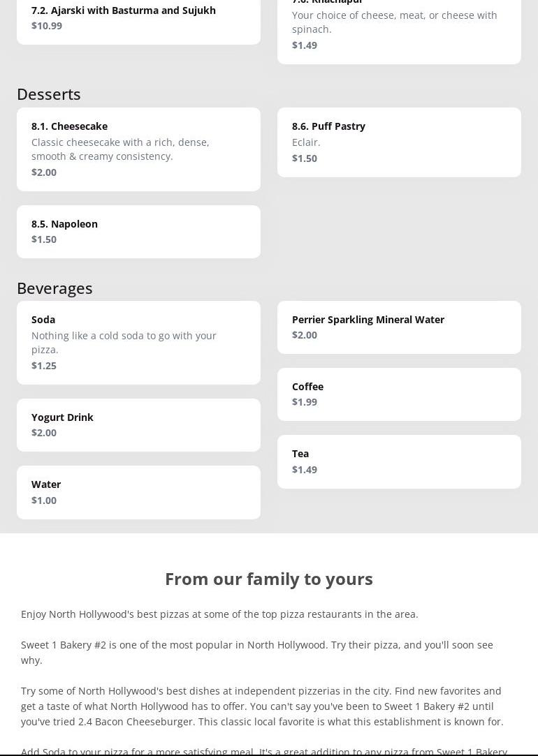Click the $1.25 price under Soda
538x756 pixels.
pyautogui.click(x=44, y=365)
